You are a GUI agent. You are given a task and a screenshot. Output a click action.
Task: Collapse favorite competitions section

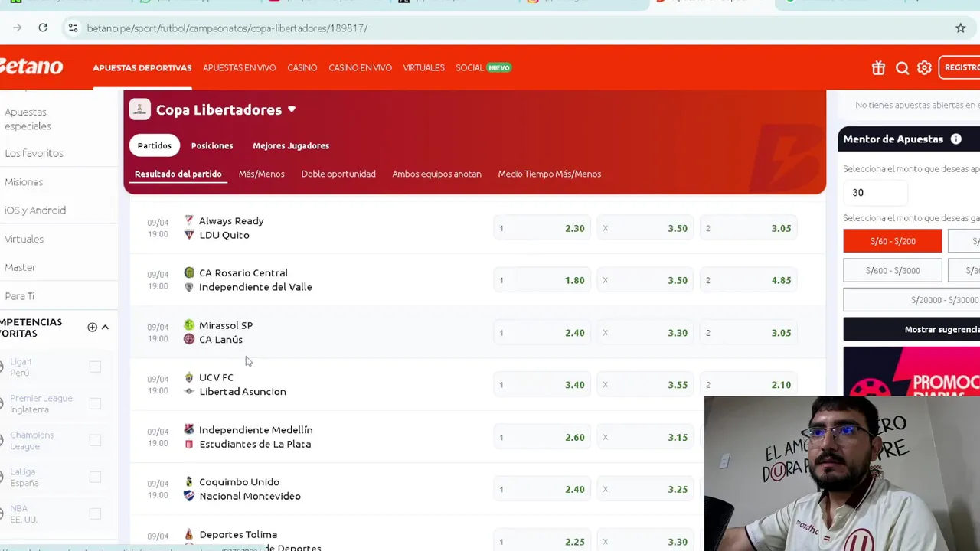pos(105,328)
